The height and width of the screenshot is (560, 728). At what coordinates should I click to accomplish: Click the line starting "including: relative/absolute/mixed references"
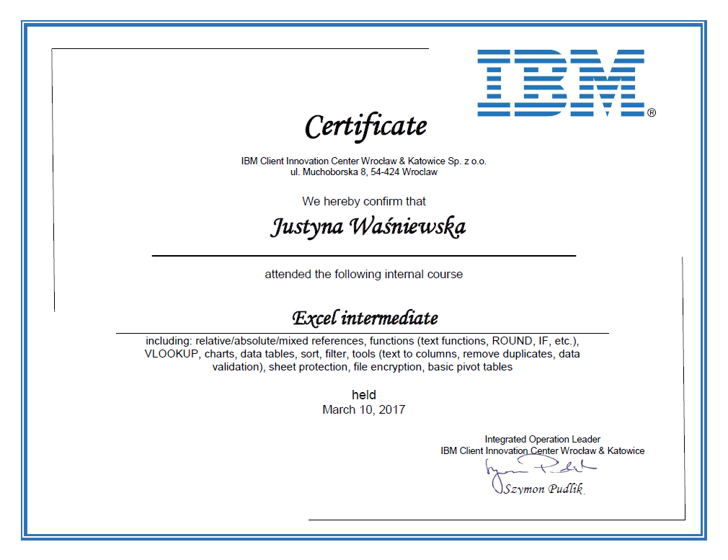point(362,342)
